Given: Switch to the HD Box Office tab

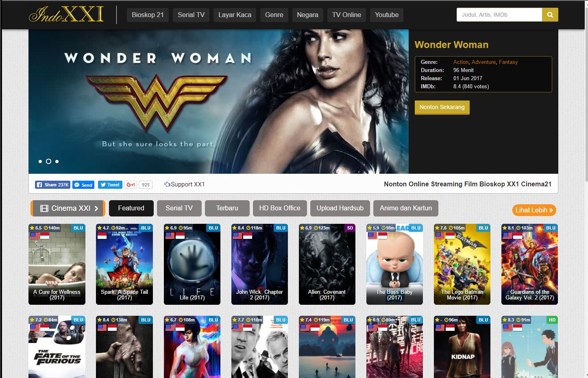Looking at the screenshot, I should pyautogui.click(x=280, y=208).
